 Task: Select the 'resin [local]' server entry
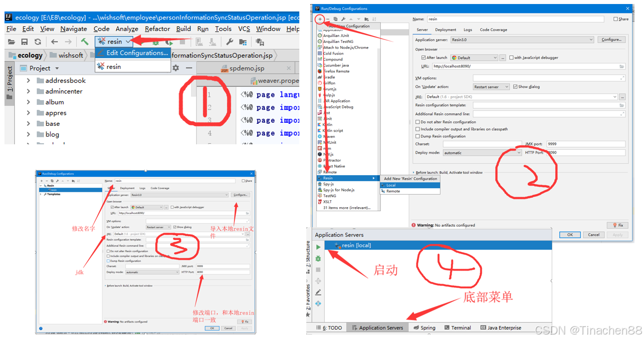(356, 245)
